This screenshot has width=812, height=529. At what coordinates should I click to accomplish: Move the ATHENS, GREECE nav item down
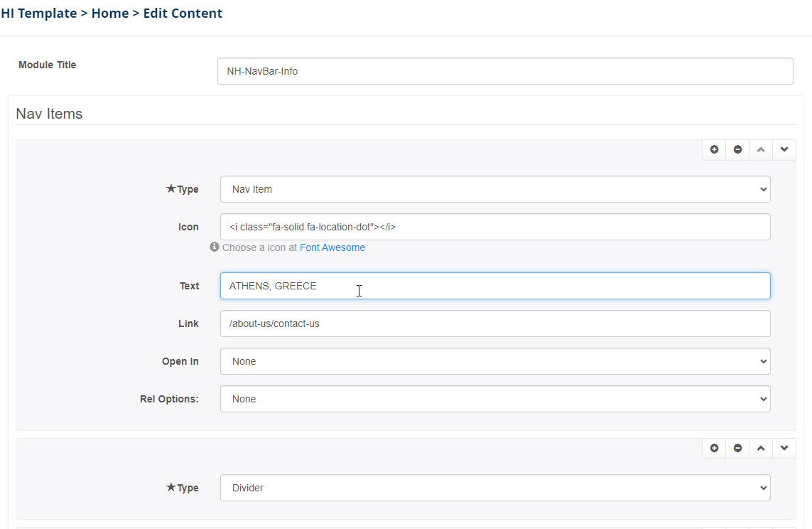coord(784,150)
